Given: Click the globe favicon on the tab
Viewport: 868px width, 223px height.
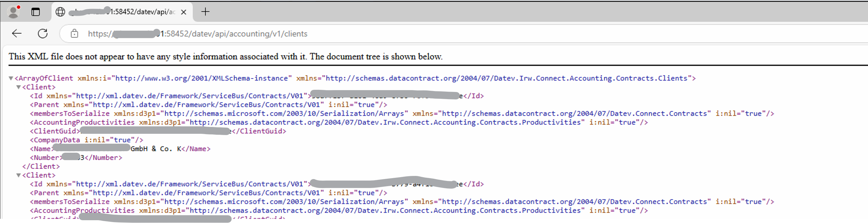Looking at the screenshot, I should coord(60,12).
